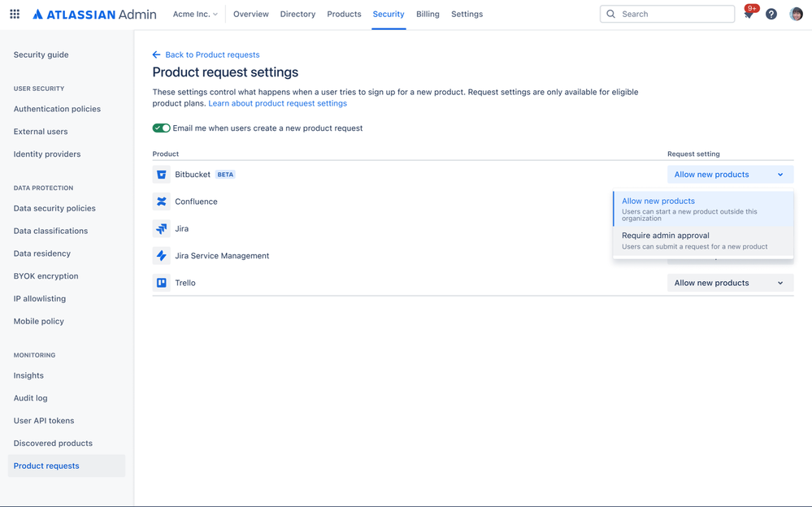Click the Trello product name
Viewport: 812px width, 507px height.
pyautogui.click(x=185, y=283)
